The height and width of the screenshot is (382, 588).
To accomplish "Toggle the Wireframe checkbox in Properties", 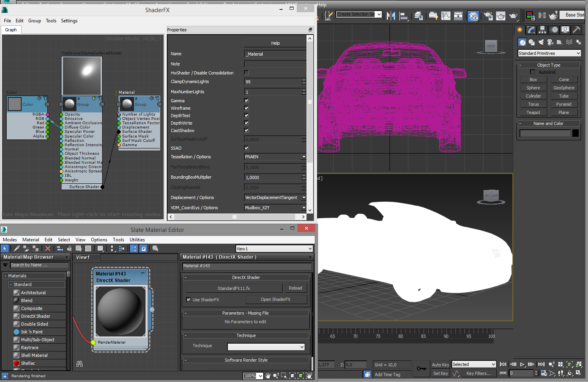I will tap(246, 108).
